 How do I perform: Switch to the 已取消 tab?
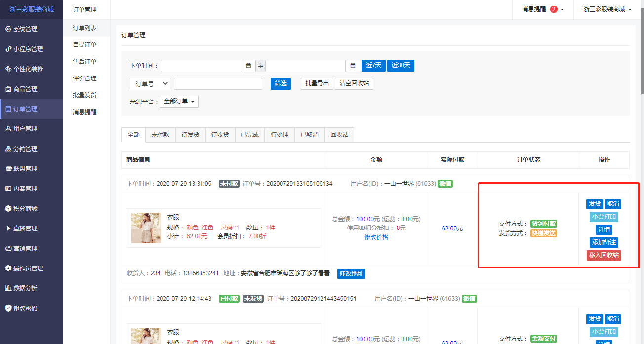point(310,135)
